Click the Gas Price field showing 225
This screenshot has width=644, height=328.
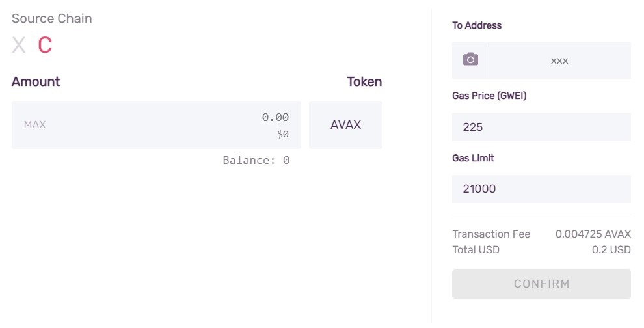[541, 127]
